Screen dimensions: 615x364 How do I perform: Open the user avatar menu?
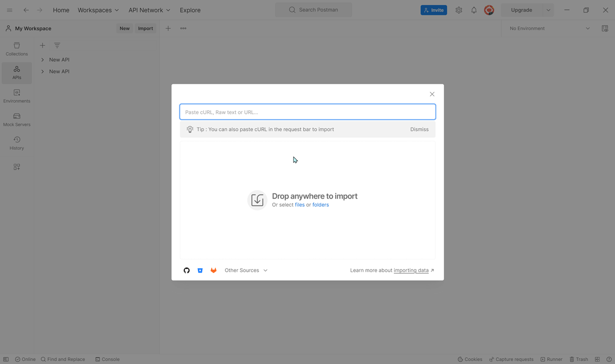[489, 10]
